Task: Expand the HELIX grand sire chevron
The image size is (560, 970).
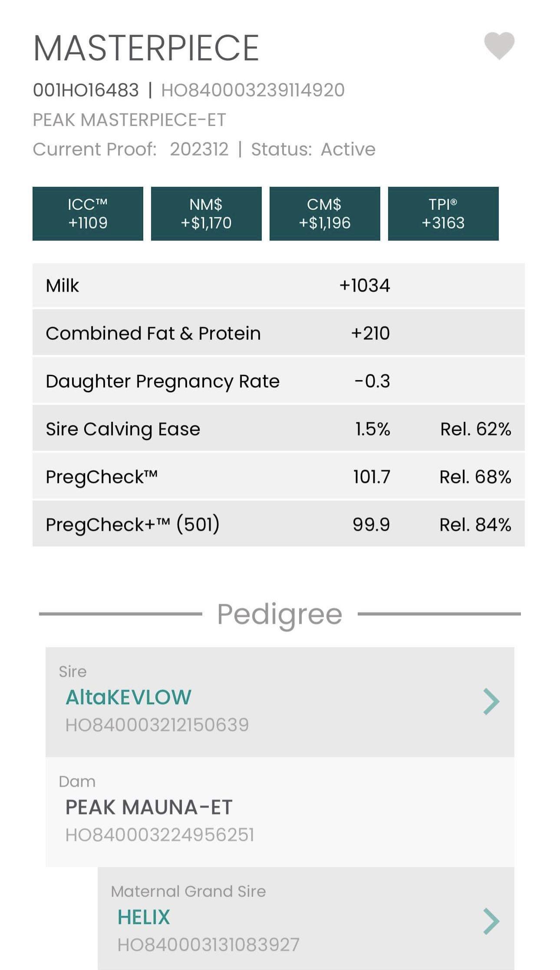Action: 491,921
